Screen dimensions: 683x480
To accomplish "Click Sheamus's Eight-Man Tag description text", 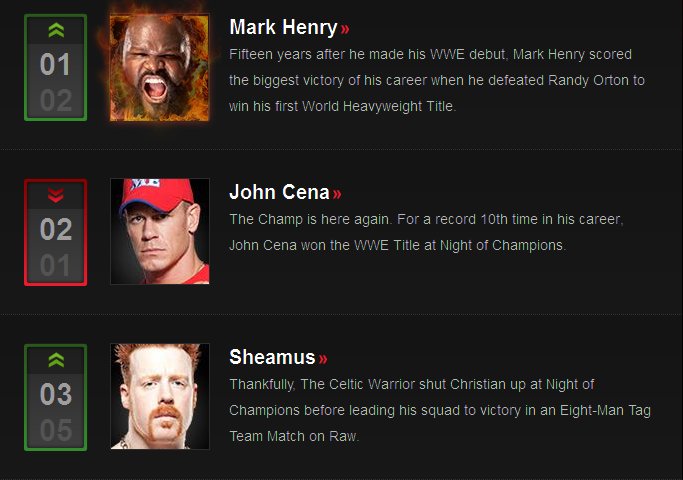I will [440, 410].
